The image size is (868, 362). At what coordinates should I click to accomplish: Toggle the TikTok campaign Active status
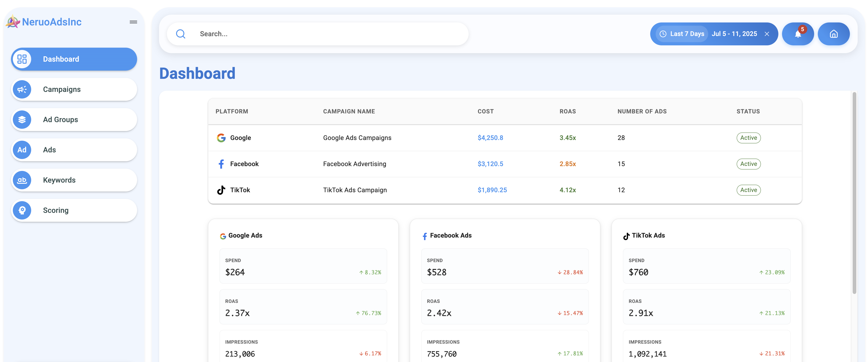pos(749,190)
